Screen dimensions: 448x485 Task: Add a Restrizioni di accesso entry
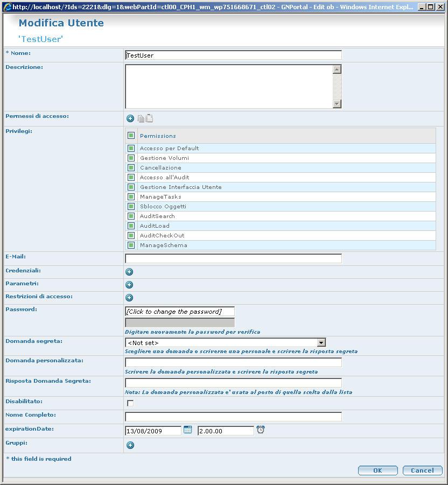tap(129, 298)
